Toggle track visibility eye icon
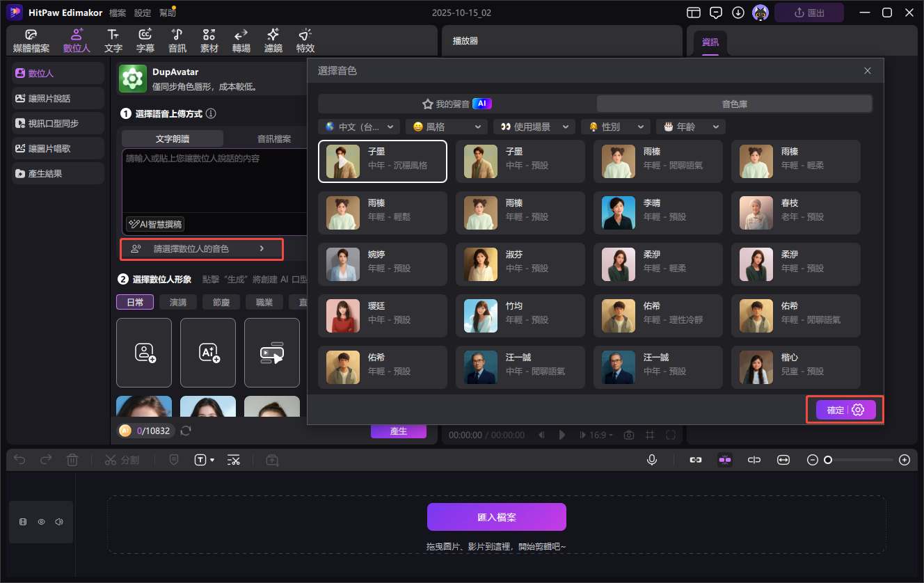 [41, 522]
